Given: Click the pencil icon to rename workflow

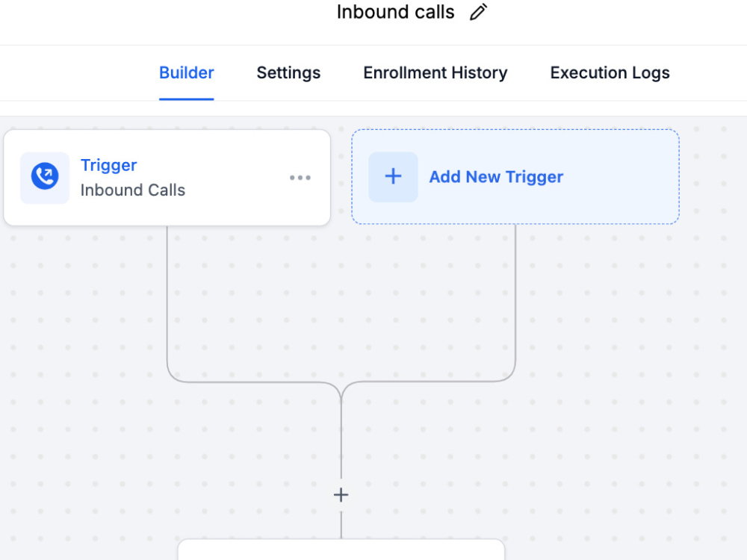Looking at the screenshot, I should [x=478, y=12].
